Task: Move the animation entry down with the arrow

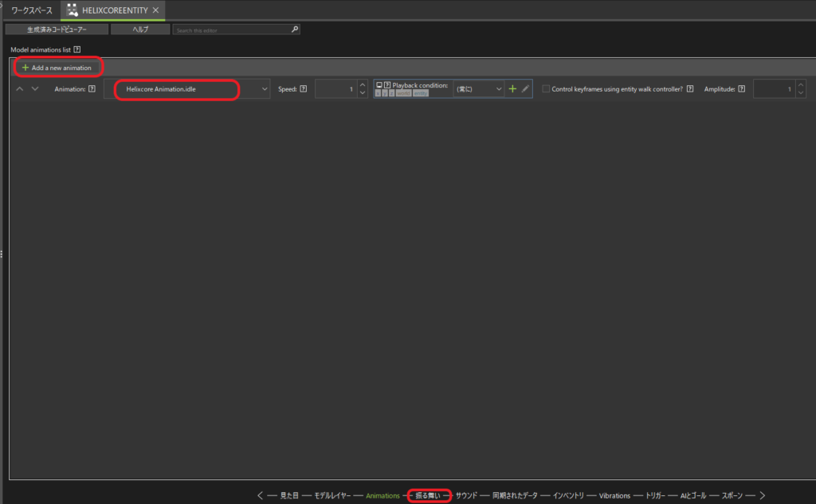Action: click(x=34, y=89)
